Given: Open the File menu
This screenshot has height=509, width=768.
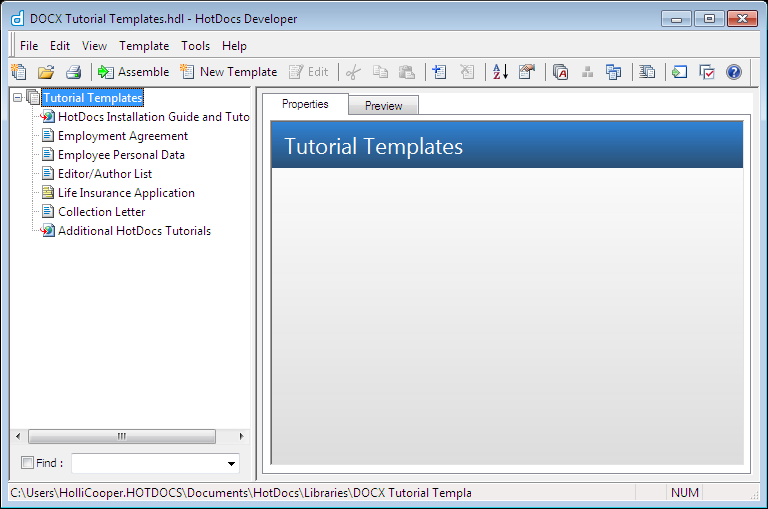Looking at the screenshot, I should pos(29,46).
